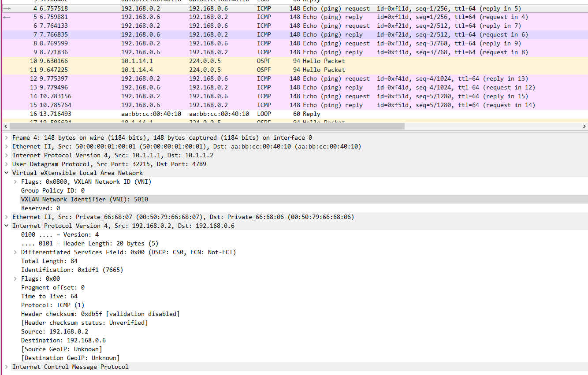Collapse Virtual eXtensible Local Area Network section
Viewport: 588px width, 375px height.
[x=6, y=173]
